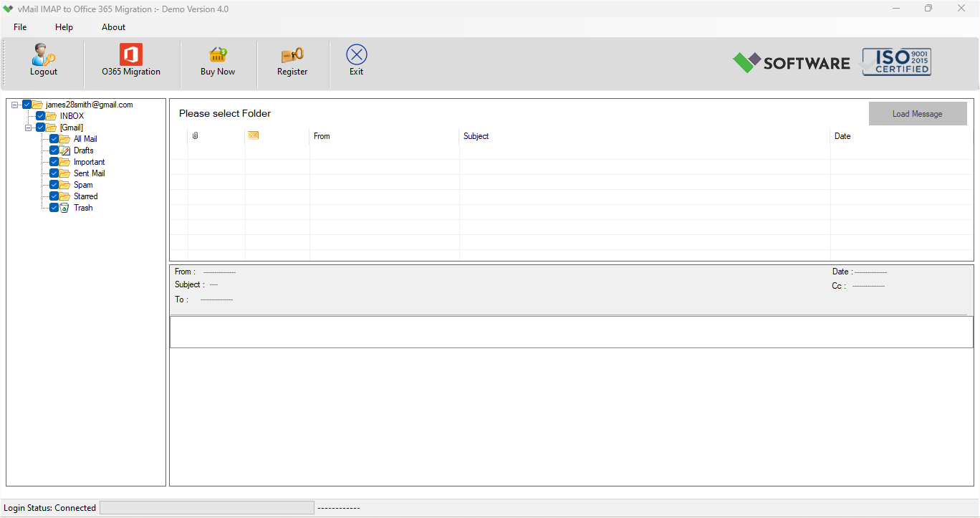Click the Login Status: Connected text
The width and height of the screenshot is (980, 518).
(49, 508)
